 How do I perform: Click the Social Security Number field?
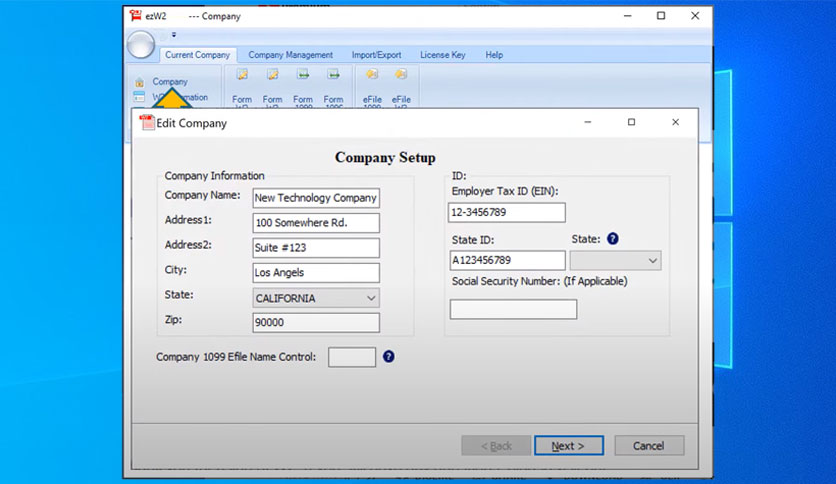coord(513,309)
